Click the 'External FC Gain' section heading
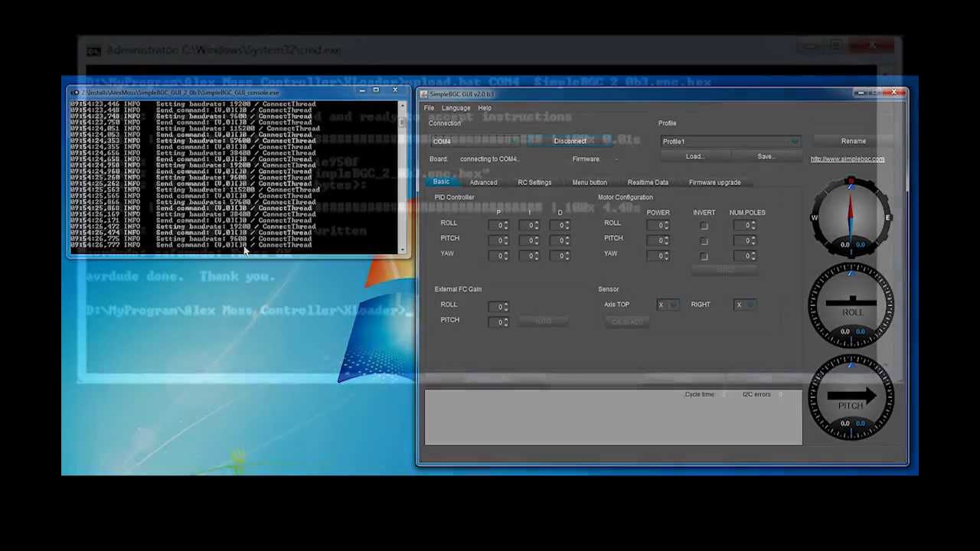This screenshot has height=551, width=980. click(x=458, y=289)
